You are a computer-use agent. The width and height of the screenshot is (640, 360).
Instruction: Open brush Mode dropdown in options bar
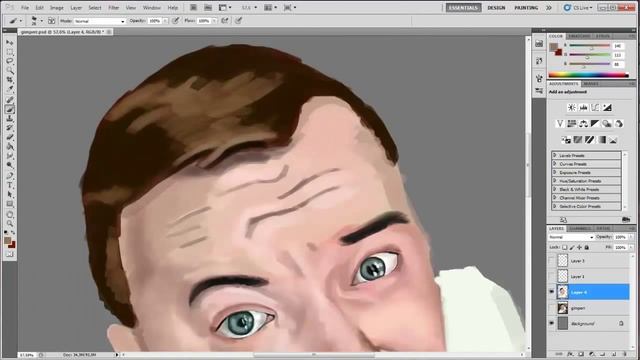click(100, 21)
